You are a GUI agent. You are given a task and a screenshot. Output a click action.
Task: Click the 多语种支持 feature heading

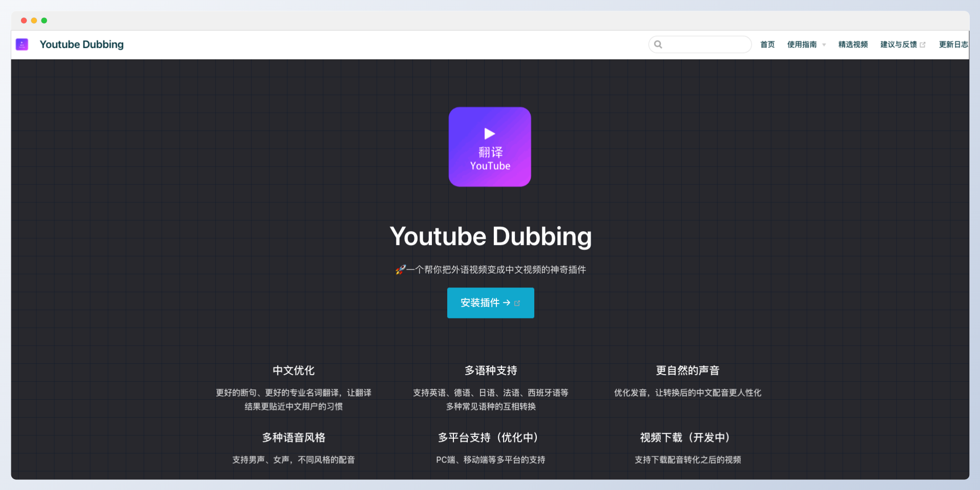click(x=491, y=371)
